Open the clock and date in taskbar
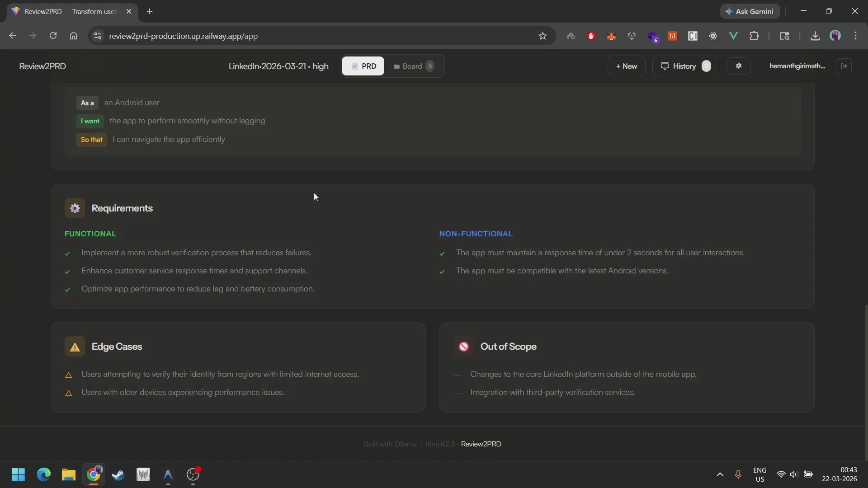This screenshot has height=488, width=868. [x=839, y=475]
